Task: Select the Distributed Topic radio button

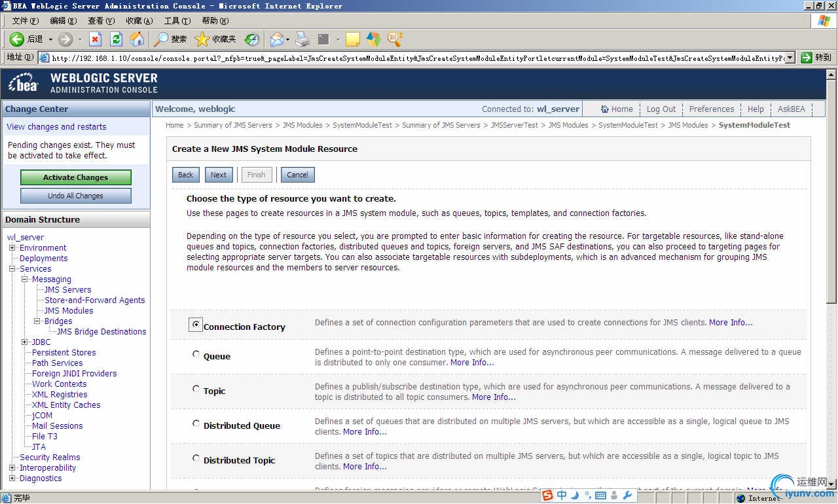Action: tap(196, 458)
